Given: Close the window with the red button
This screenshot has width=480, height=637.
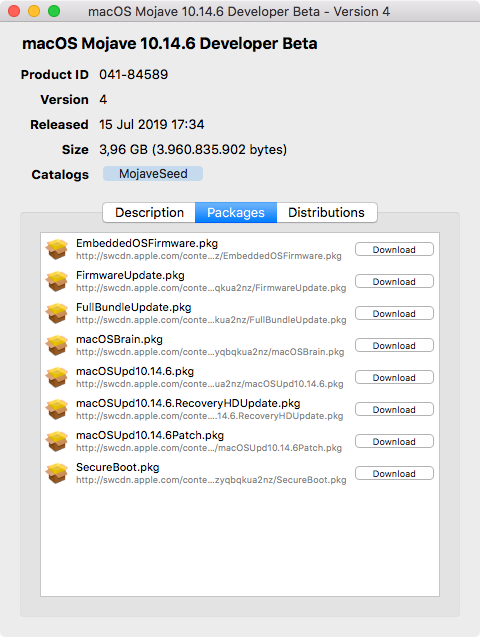Looking at the screenshot, I should tap(14, 11).
